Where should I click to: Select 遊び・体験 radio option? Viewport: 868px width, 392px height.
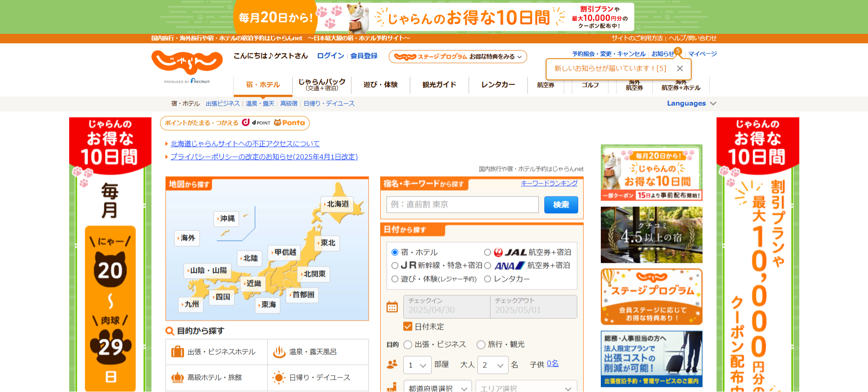pos(395,279)
